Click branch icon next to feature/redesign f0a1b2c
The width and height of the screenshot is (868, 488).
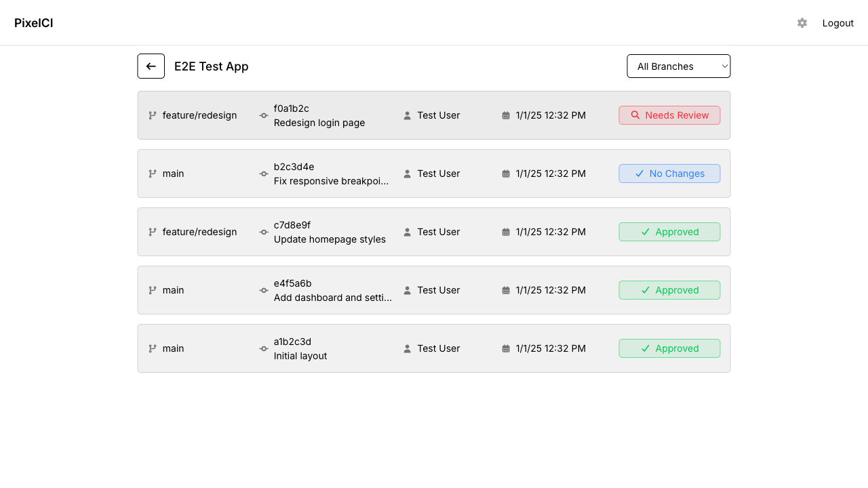click(x=153, y=116)
